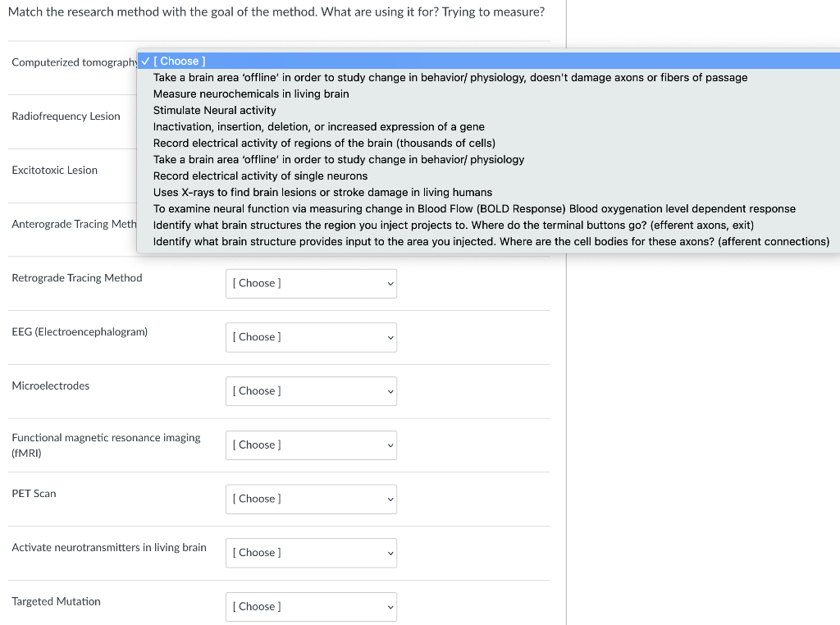
Task: Click the 'PET Scan' label
Action: coord(34,494)
